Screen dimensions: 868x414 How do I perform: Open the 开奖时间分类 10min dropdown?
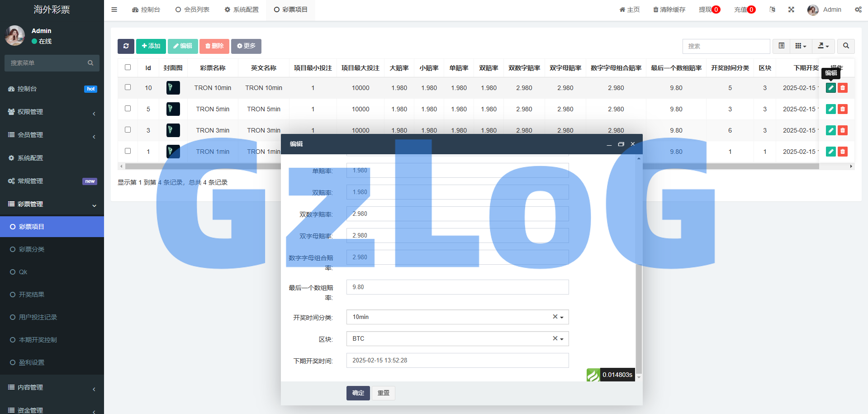click(x=457, y=317)
